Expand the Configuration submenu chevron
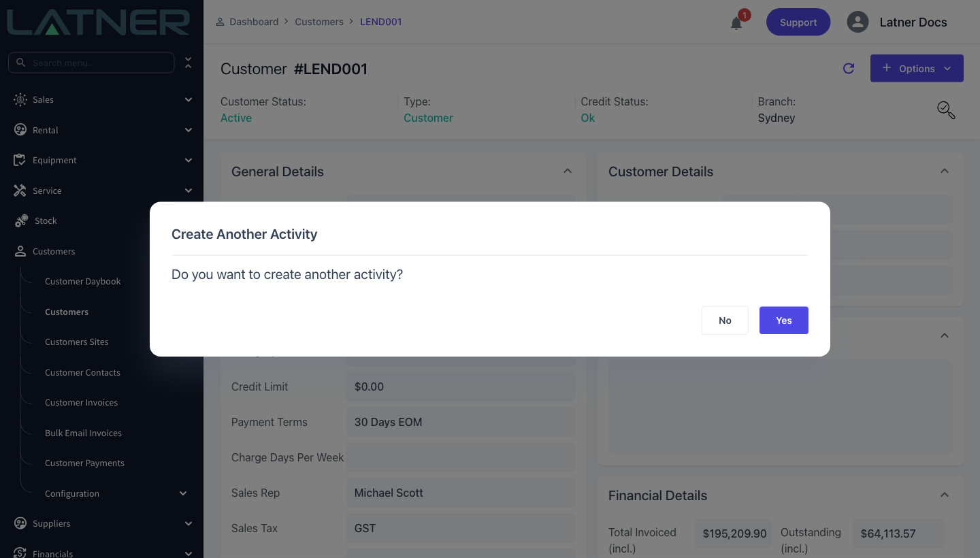The image size is (980, 558). 183,493
